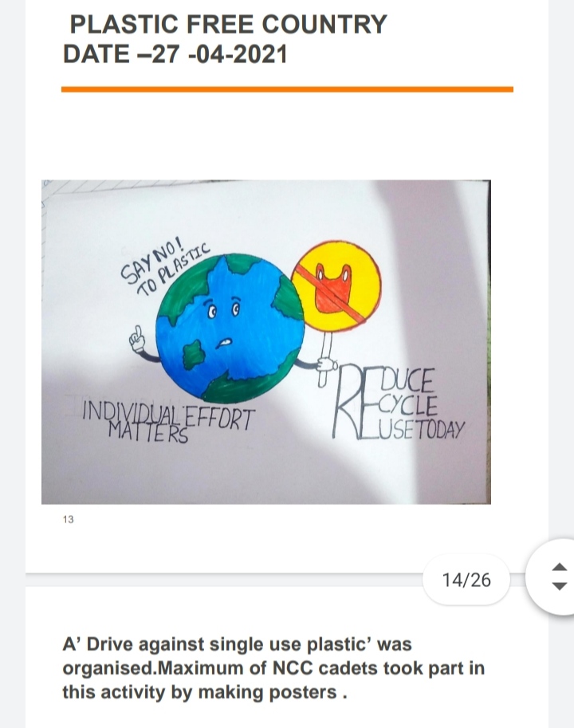Click the globe's hand holding sign stick
574x728 pixels.
point(327,364)
